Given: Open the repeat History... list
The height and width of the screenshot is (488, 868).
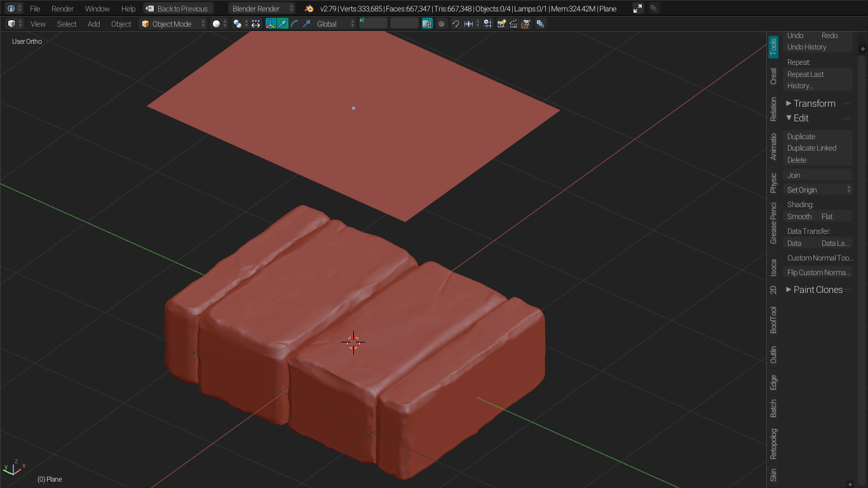Looking at the screenshot, I should point(818,86).
